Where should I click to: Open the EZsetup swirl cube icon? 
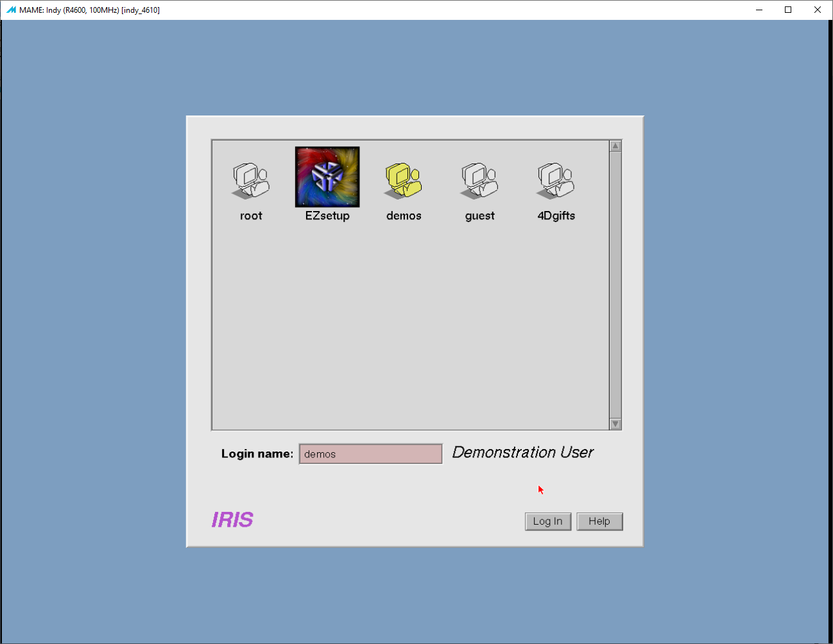click(x=327, y=177)
